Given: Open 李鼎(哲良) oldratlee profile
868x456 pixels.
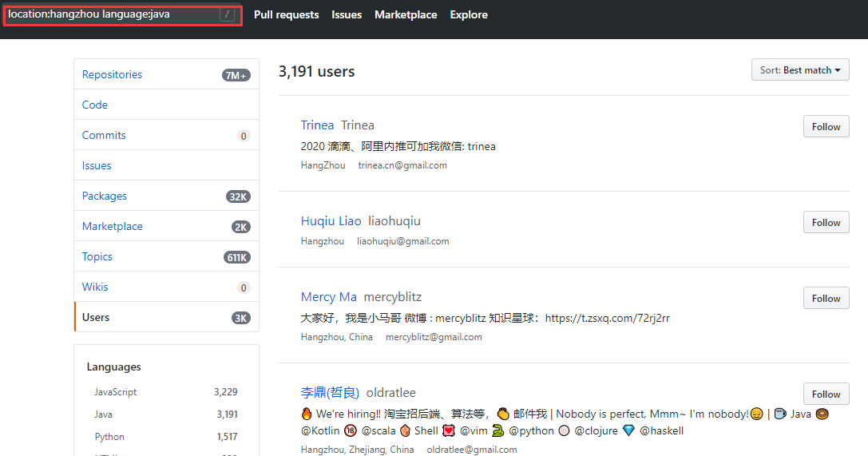Looking at the screenshot, I should click(x=330, y=392).
